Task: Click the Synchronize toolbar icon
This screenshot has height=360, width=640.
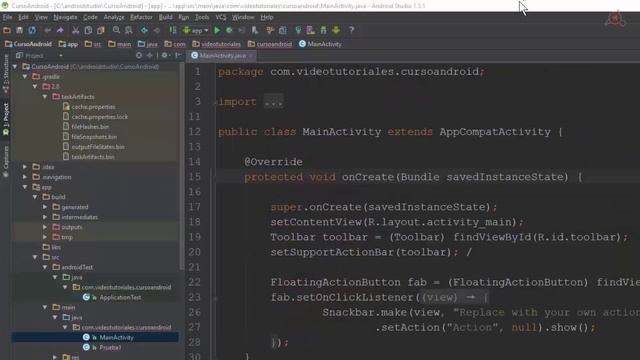Action: 32,30
